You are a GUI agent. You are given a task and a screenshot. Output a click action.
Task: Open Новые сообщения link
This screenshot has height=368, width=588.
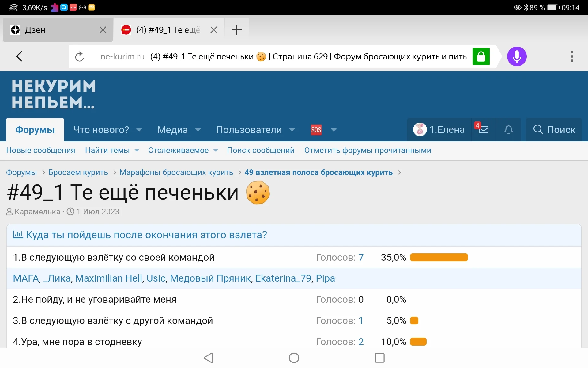pyautogui.click(x=40, y=150)
